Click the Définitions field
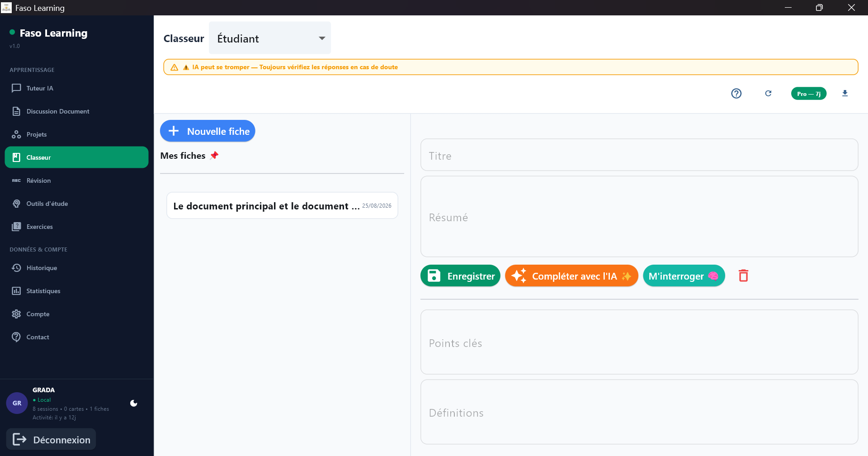Viewport: 868px width, 456px height. point(639,412)
